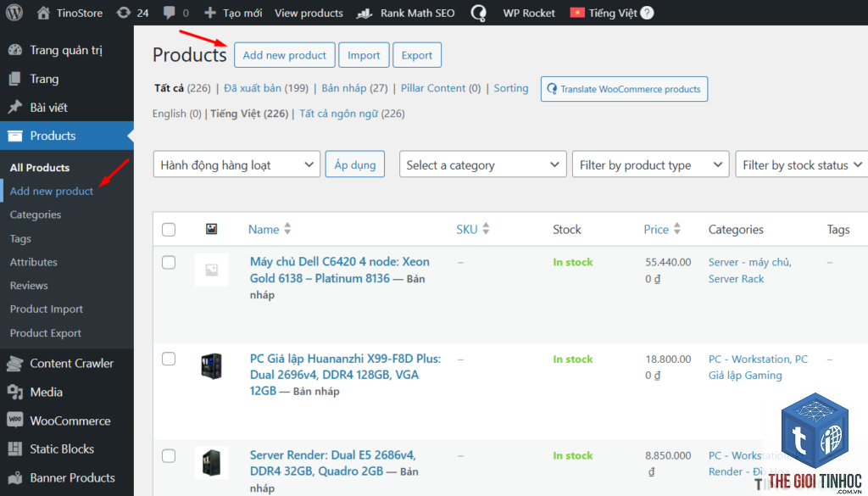Select Add new product in the sidebar submenu
This screenshot has width=868, height=496.
point(52,192)
